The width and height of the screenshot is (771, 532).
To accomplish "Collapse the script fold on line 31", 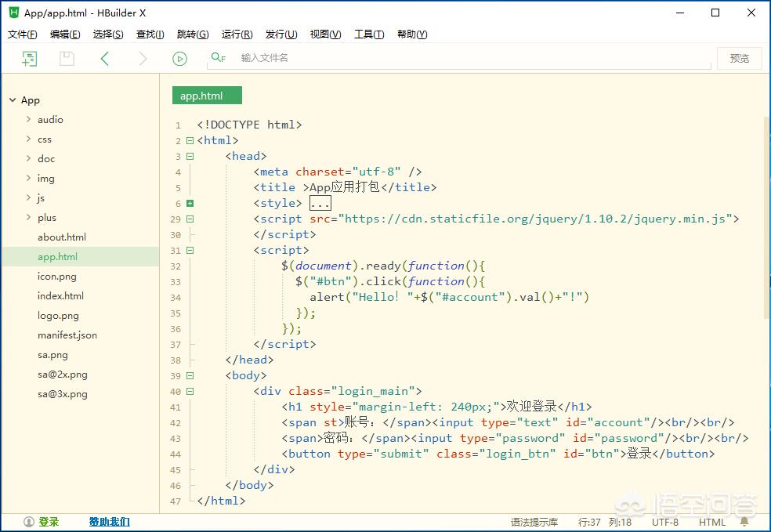I will (190, 250).
